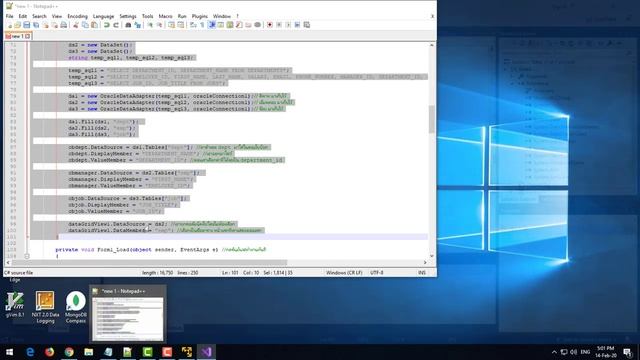The height and width of the screenshot is (360, 640).
Task: Click the Close document toolbar icon
Action: click(x=45, y=25)
